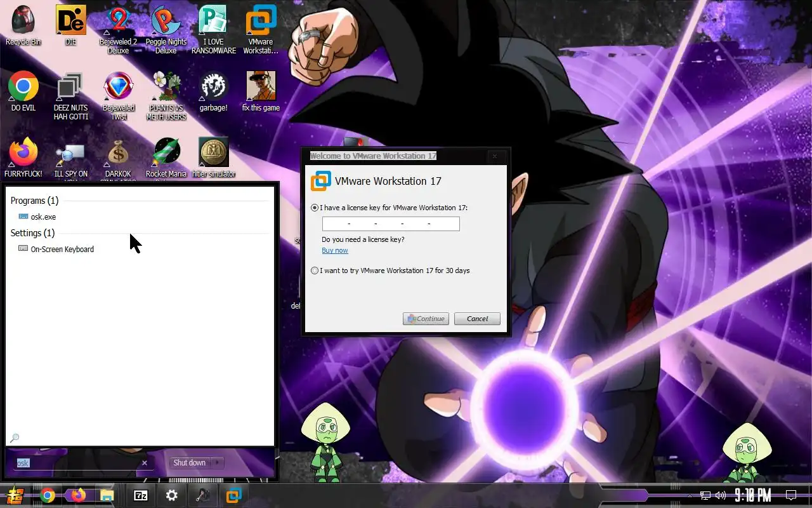Click the VMware logo in the dialog

(321, 181)
